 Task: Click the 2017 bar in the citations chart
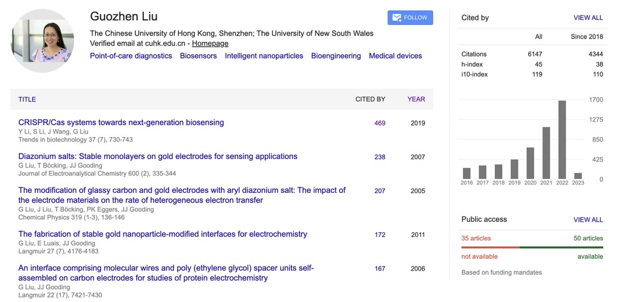click(x=482, y=172)
